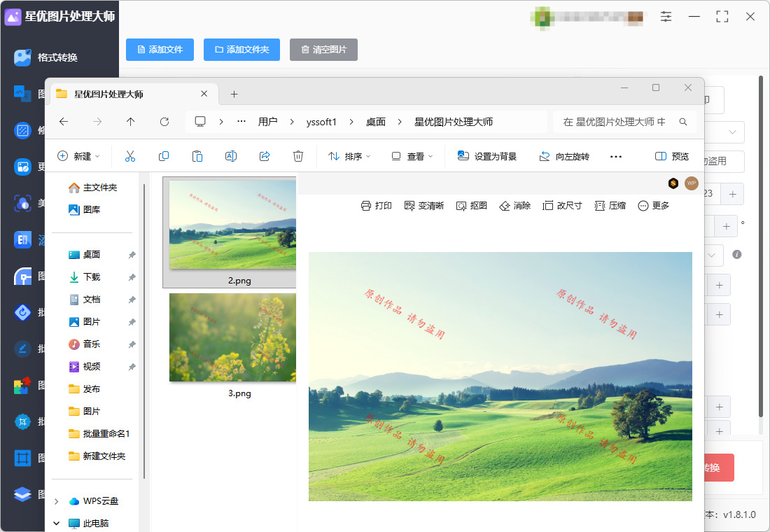Show more Explorer toolbar commands (three dots)

click(x=616, y=156)
